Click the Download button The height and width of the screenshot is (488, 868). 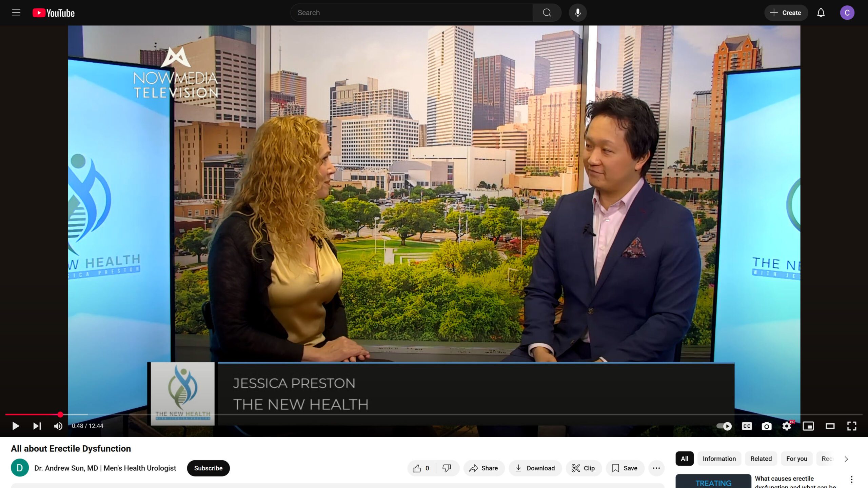[x=535, y=468]
